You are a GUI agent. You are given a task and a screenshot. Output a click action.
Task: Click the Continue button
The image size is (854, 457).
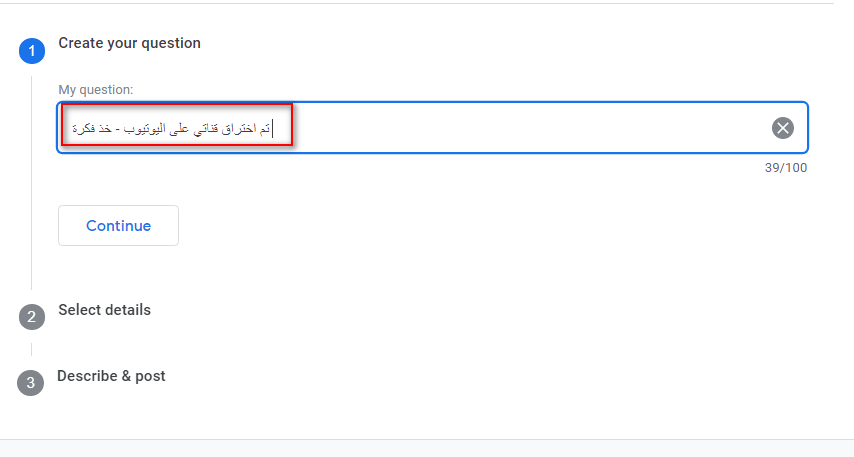click(118, 226)
